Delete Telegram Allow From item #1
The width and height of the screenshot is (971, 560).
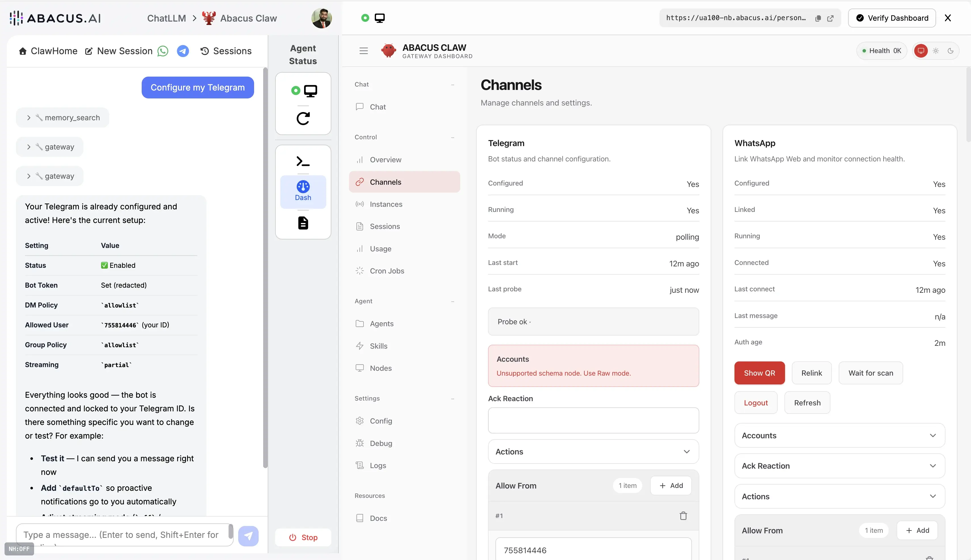point(683,516)
